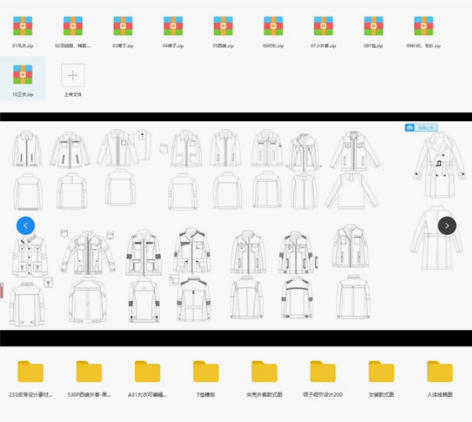The width and height of the screenshot is (472, 422).
Task: Select the 05 zip archive icon
Action: tap(223, 26)
